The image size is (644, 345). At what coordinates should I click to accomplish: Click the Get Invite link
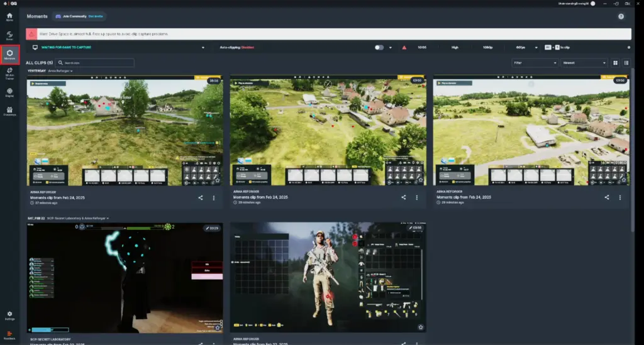pyautogui.click(x=96, y=16)
